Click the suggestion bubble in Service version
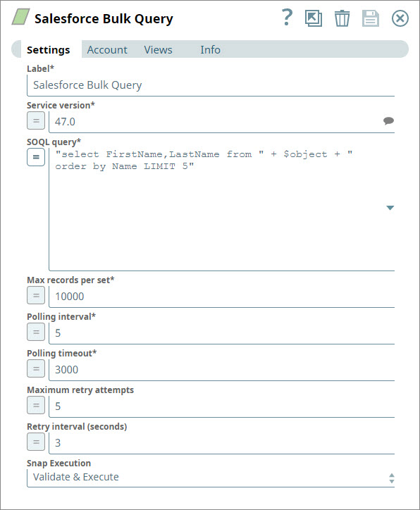Image resolution: width=420 pixels, height=510 pixels. (x=388, y=121)
